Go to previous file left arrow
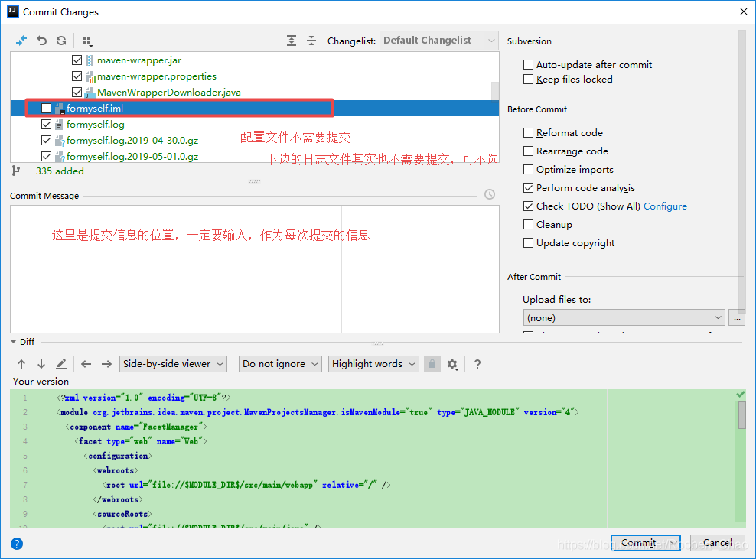The image size is (756, 559). (x=86, y=364)
